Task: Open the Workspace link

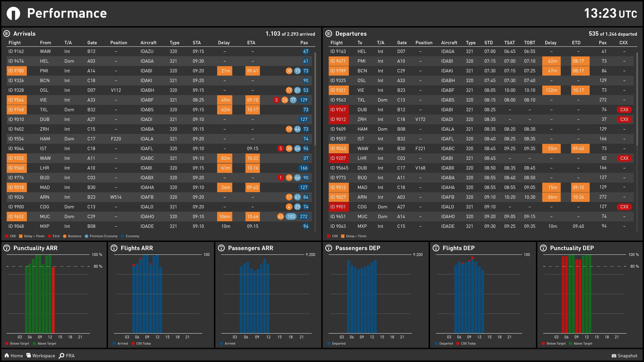Action: pyautogui.click(x=41, y=355)
